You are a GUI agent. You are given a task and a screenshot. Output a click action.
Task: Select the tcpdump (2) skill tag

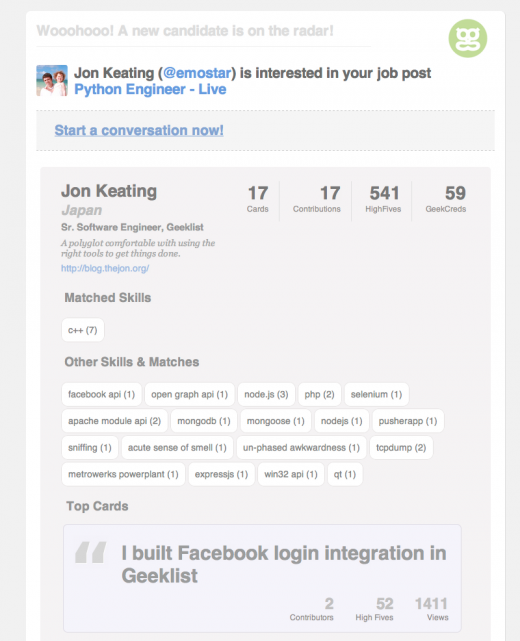tap(401, 448)
